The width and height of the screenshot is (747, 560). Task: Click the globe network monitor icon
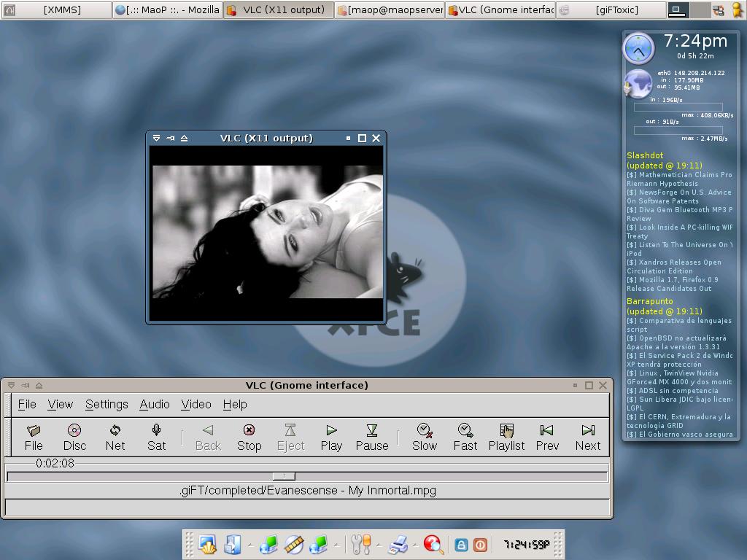[x=638, y=84]
